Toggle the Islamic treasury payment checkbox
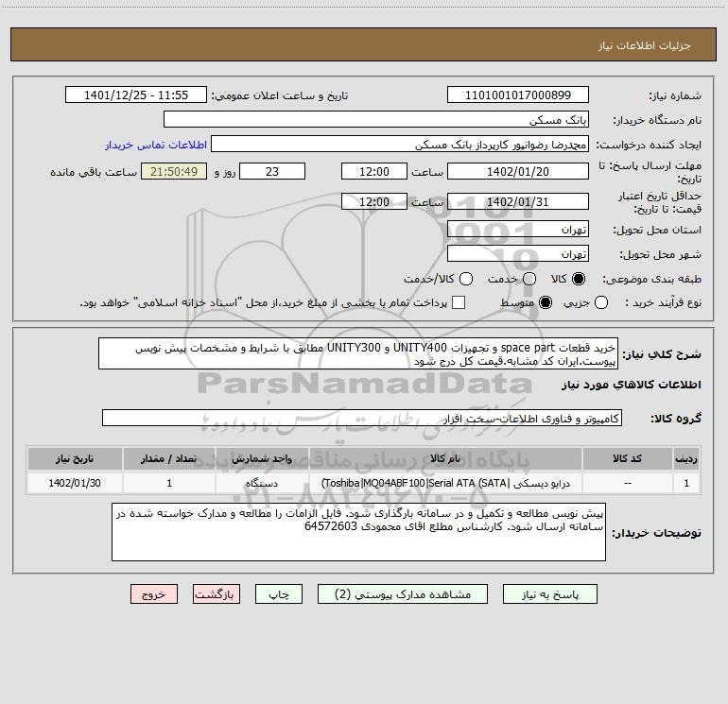The image size is (728, 704). (459, 302)
